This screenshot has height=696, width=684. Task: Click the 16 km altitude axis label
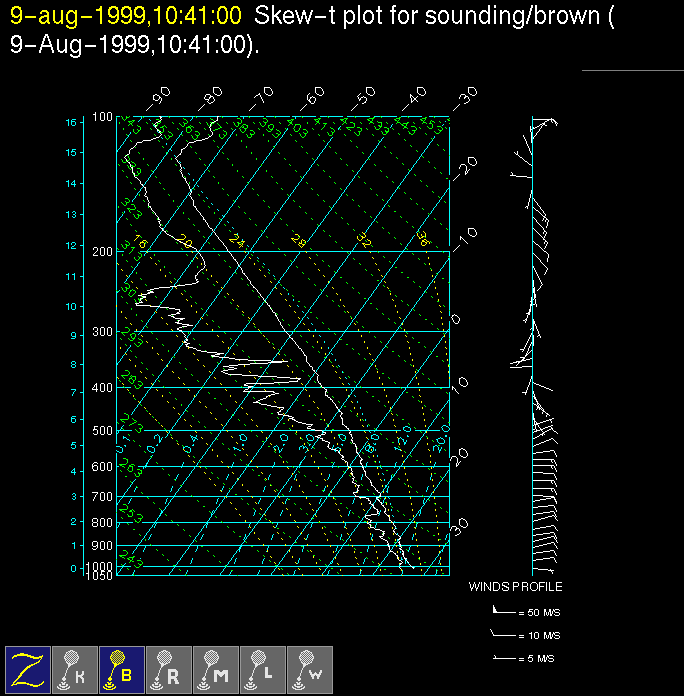coord(71,122)
